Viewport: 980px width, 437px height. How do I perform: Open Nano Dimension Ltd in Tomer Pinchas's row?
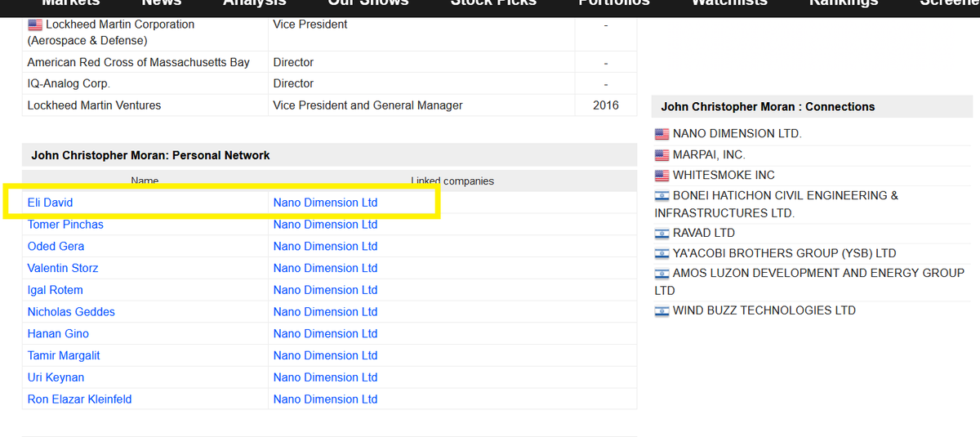[325, 225]
